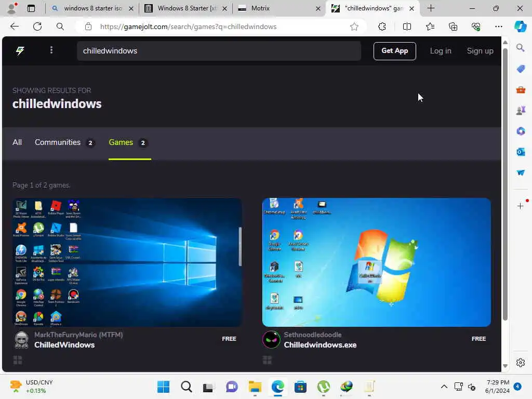The width and height of the screenshot is (532, 399).
Task: Refresh the page with reload icon
Action: coord(37,26)
